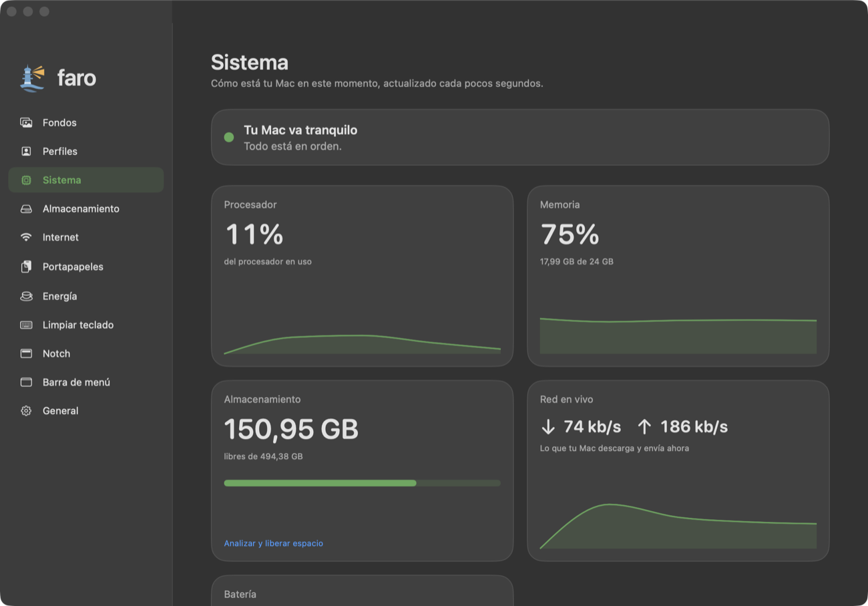Click the '75%' memory value
Screen dimensions: 868x606
click(570, 235)
